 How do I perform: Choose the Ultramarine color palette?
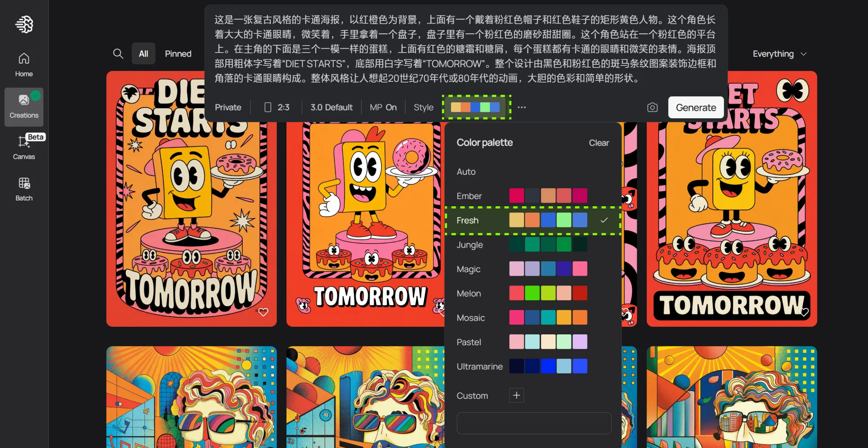point(533,366)
